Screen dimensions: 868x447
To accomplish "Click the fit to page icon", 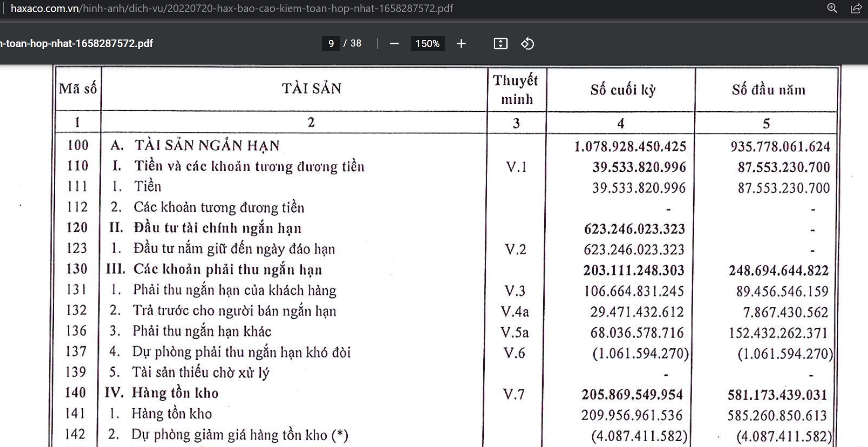I will [500, 43].
